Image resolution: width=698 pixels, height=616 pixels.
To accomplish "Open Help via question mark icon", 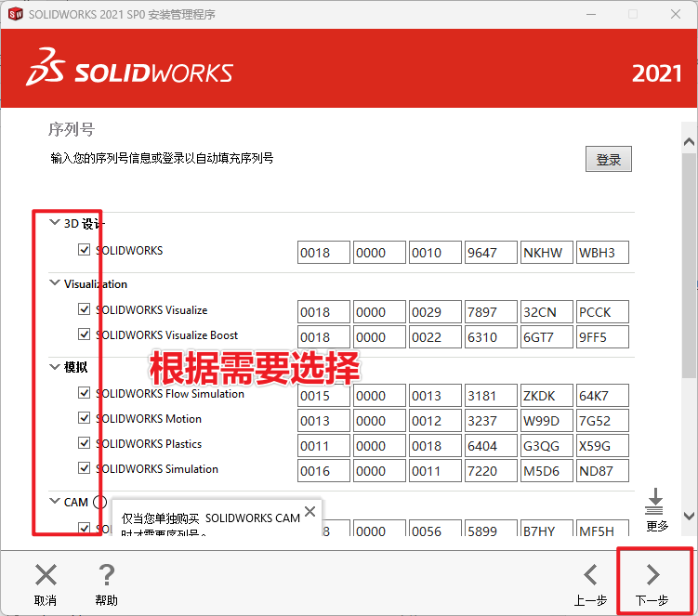I will [x=106, y=574].
